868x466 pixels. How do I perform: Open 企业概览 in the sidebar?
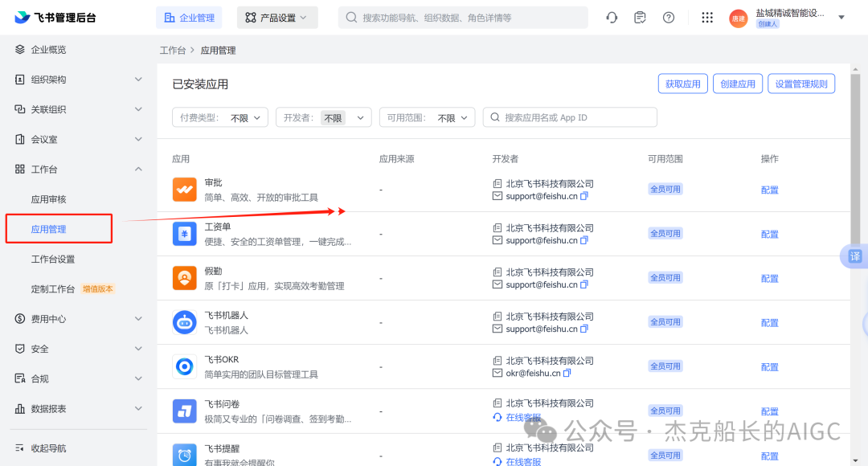[x=49, y=49]
